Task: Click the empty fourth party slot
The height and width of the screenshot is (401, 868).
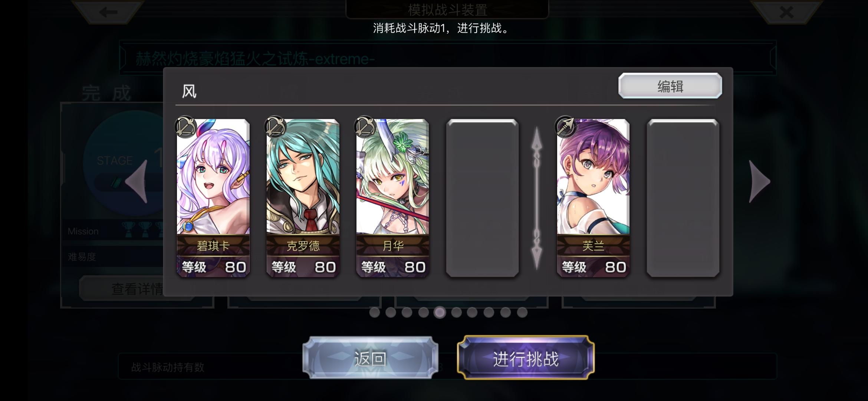Action: (482, 198)
